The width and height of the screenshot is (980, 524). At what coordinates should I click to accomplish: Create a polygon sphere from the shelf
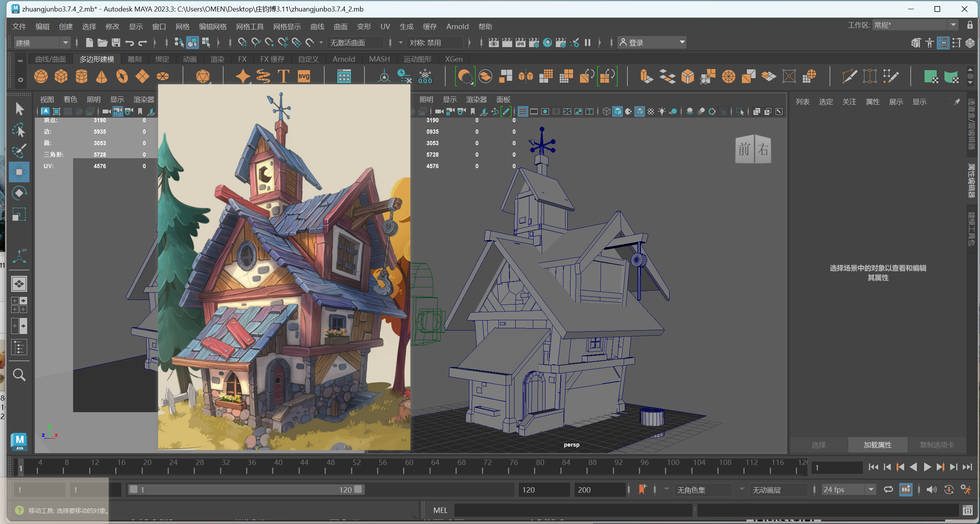(x=41, y=76)
